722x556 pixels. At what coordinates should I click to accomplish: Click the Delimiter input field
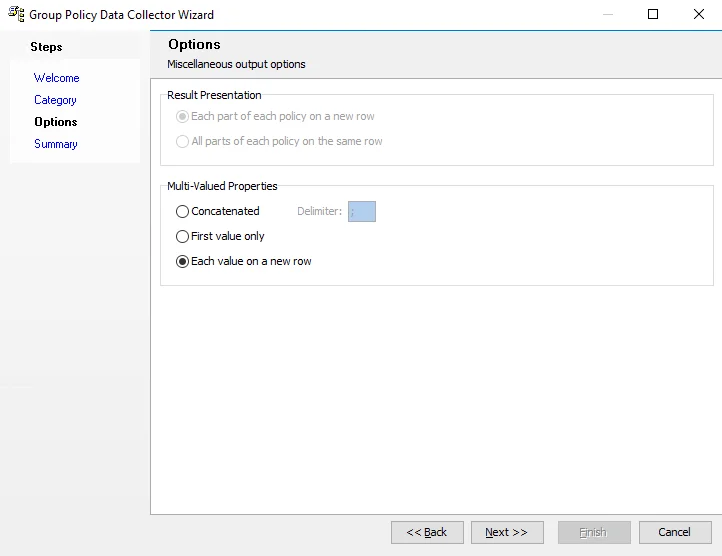362,211
